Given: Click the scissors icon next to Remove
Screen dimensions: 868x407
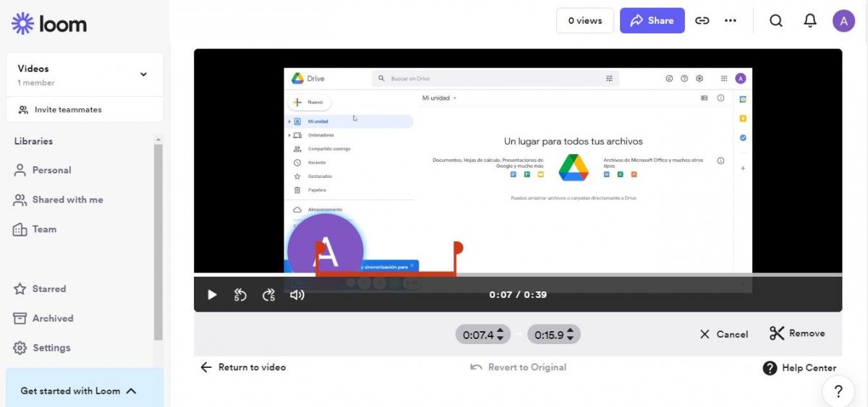Looking at the screenshot, I should [x=777, y=333].
